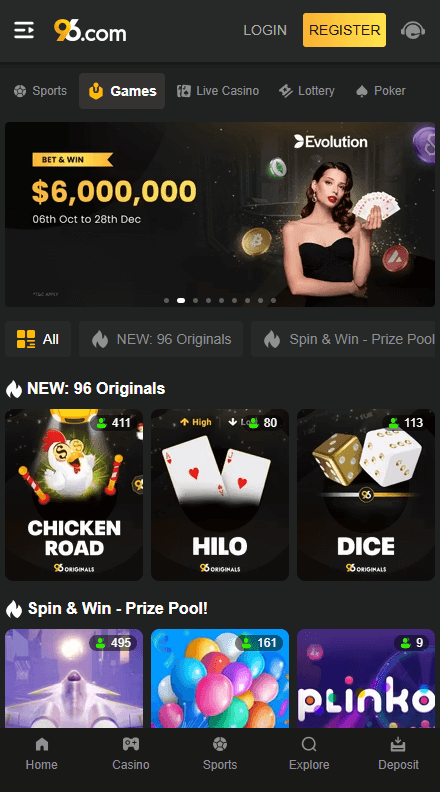The height and width of the screenshot is (792, 440).
Task: Open the Dice game thumbnail
Action: 366,495
